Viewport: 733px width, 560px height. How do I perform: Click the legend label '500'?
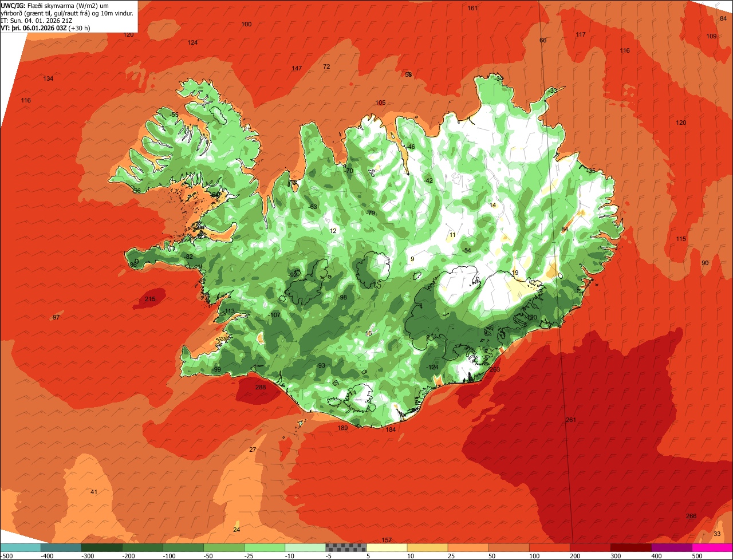pyautogui.click(x=696, y=555)
